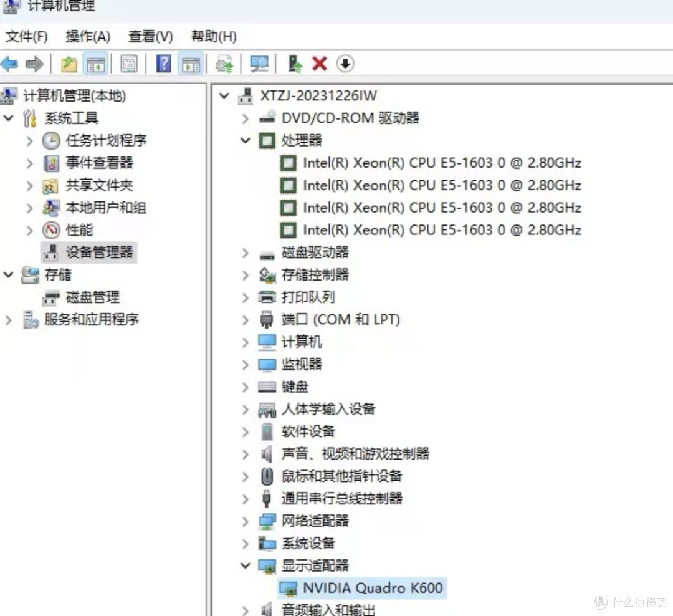Click the Forward arrow toolbar icon
This screenshot has height=616, width=673.
pos(34,64)
